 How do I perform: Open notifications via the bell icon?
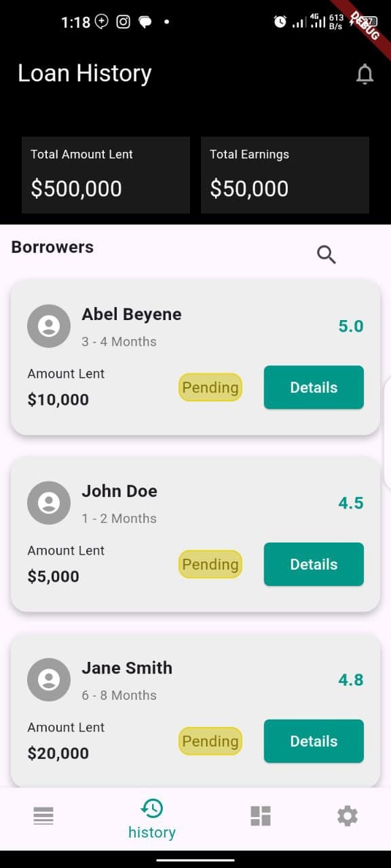click(x=365, y=75)
